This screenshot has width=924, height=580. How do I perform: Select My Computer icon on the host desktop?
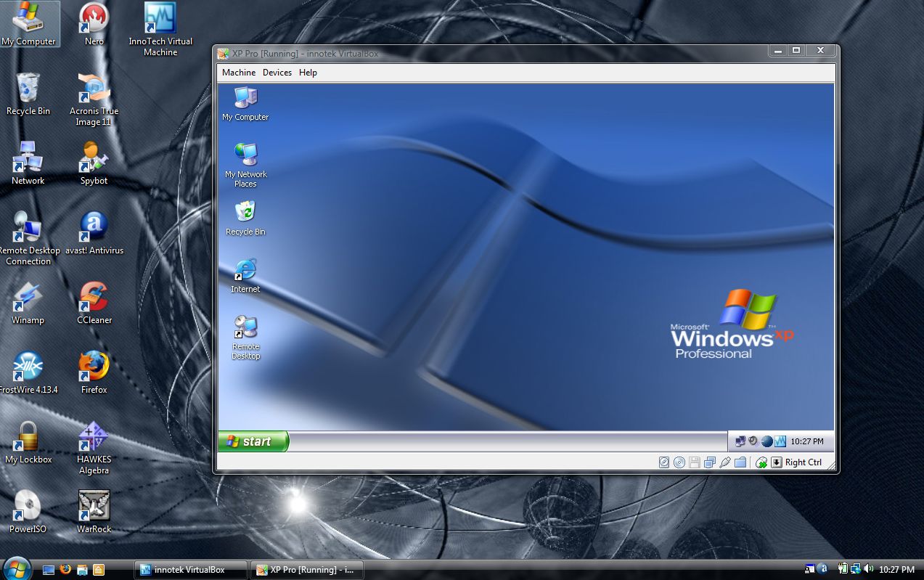pos(28,25)
